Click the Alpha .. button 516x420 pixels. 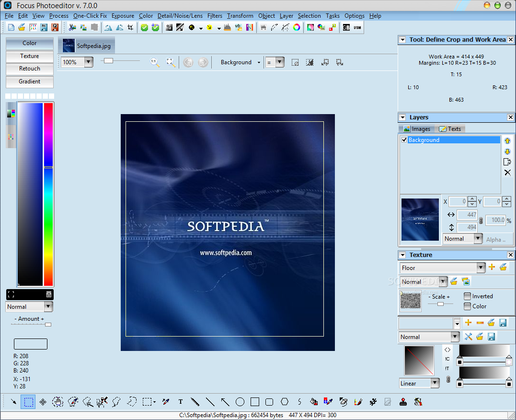tap(496, 240)
